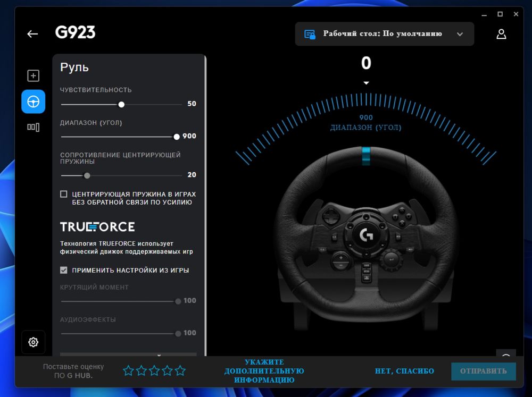Click 'Нет, спасибо' to dismiss rating
The image size is (532, 397).
coord(404,371)
